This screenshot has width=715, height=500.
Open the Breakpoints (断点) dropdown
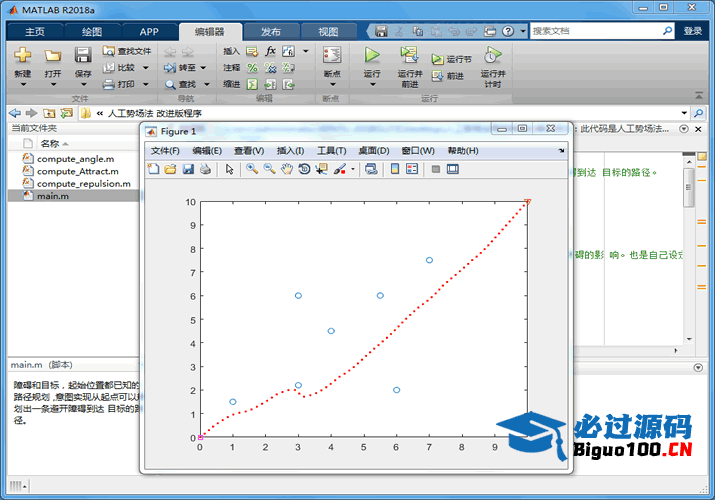pyautogui.click(x=332, y=85)
